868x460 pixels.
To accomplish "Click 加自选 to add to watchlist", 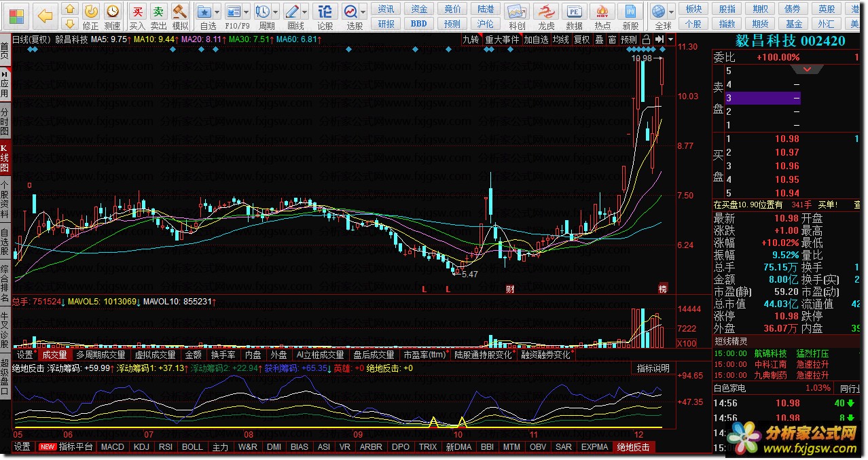I will [x=536, y=39].
